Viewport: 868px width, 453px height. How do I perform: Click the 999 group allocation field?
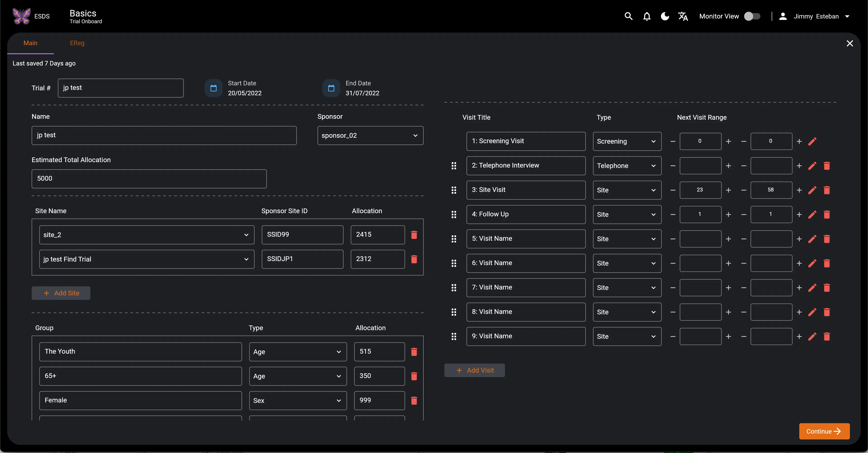380,401
